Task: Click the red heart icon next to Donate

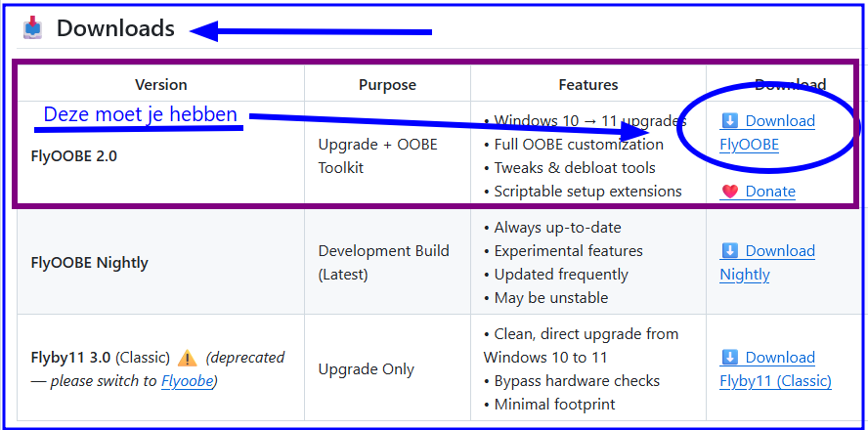Action: click(x=730, y=192)
